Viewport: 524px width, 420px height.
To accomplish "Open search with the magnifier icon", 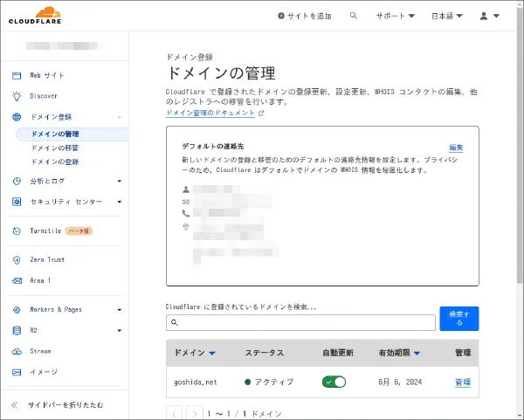I will pyautogui.click(x=353, y=16).
